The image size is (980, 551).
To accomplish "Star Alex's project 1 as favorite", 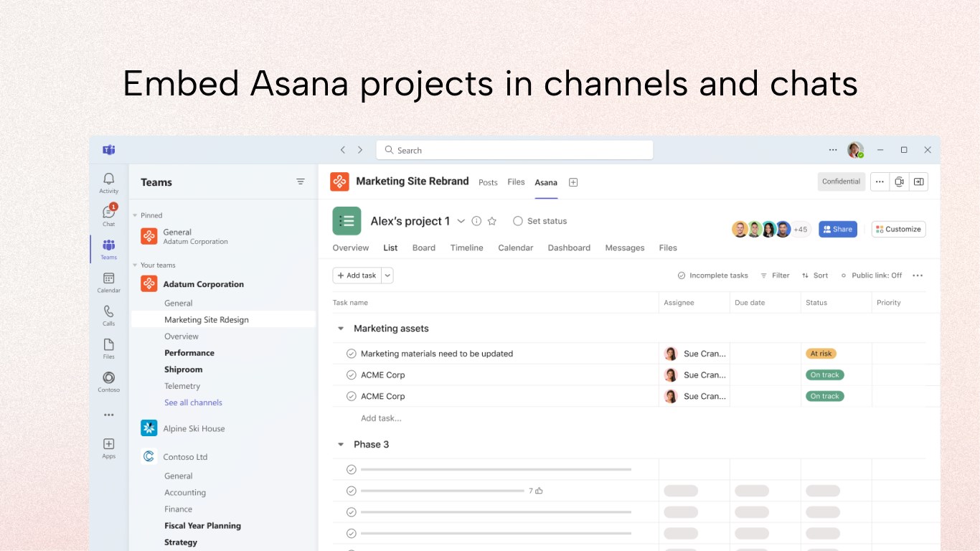I will 492,221.
